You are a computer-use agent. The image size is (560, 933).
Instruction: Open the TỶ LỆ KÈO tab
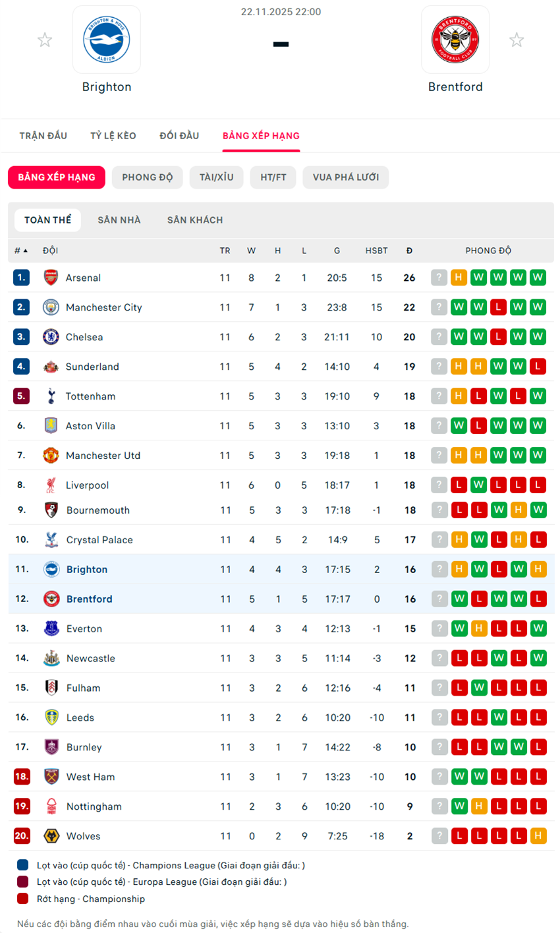pyautogui.click(x=113, y=136)
